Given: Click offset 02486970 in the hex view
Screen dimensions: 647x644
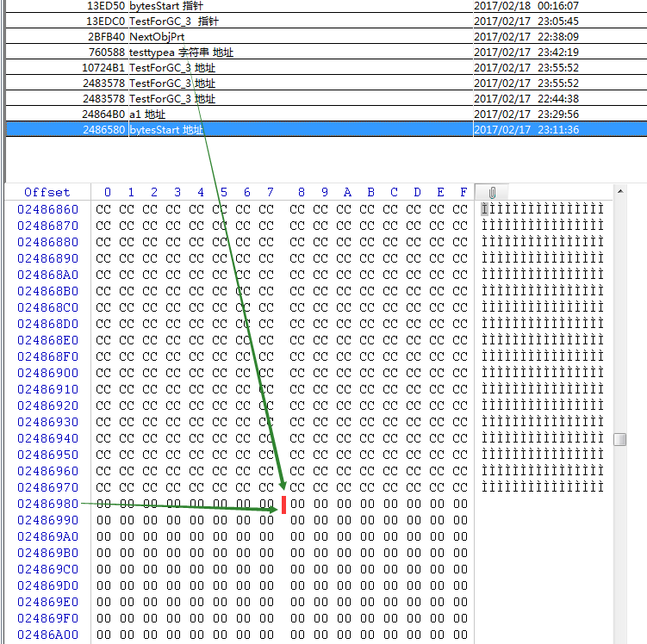Looking at the screenshot, I should [48, 488].
